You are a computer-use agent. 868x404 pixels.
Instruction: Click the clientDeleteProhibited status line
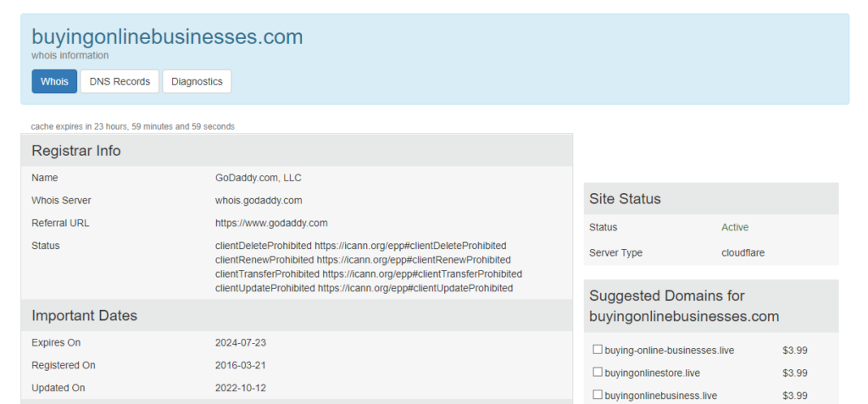tap(361, 245)
